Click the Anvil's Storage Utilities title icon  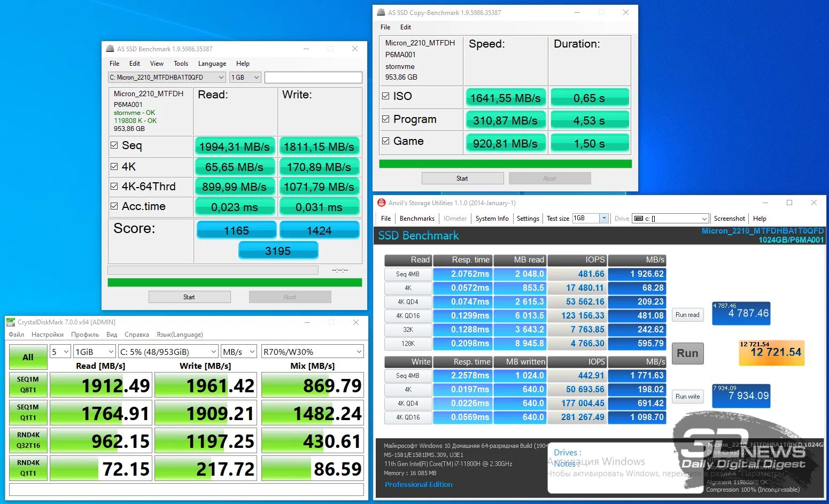[382, 203]
